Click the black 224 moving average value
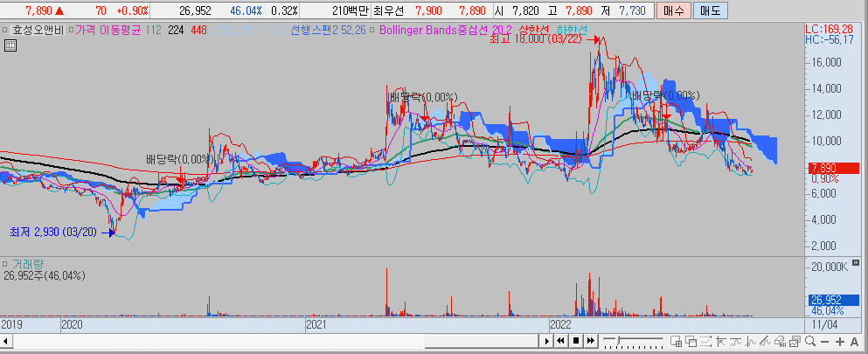The image size is (868, 354). (x=176, y=30)
